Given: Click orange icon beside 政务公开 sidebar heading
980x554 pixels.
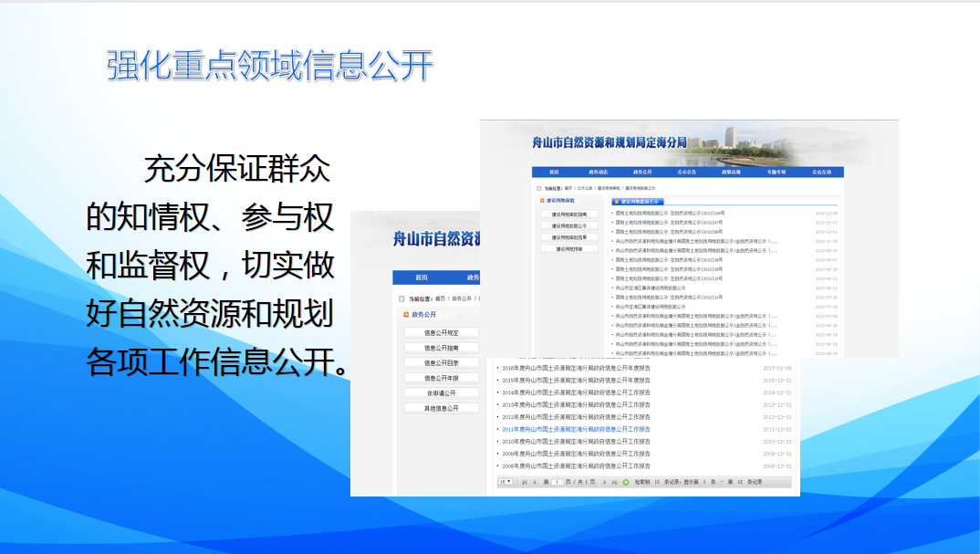Looking at the screenshot, I should (405, 315).
